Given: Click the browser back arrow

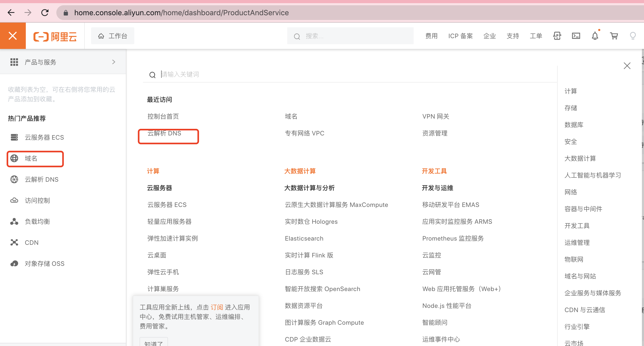Looking at the screenshot, I should 11,12.
